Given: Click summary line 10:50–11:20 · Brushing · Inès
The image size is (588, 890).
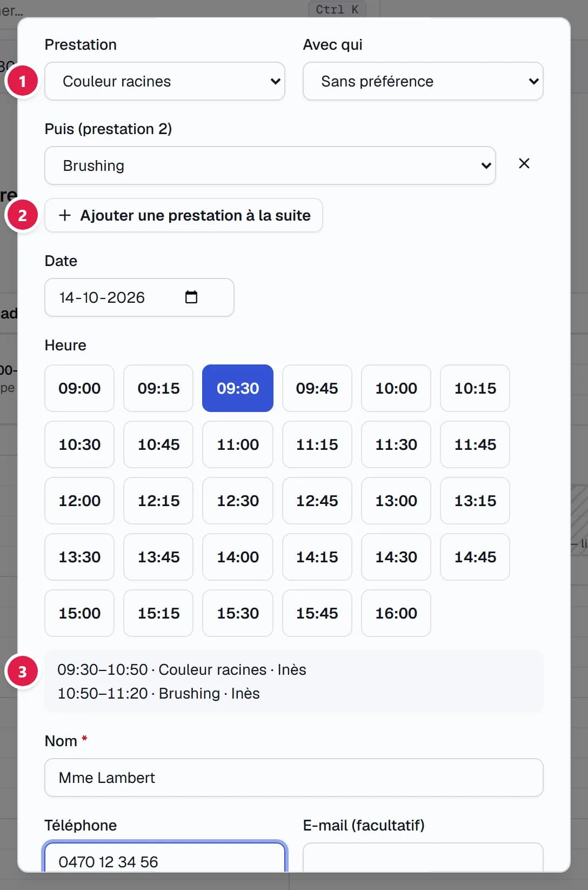Looking at the screenshot, I should 158,693.
